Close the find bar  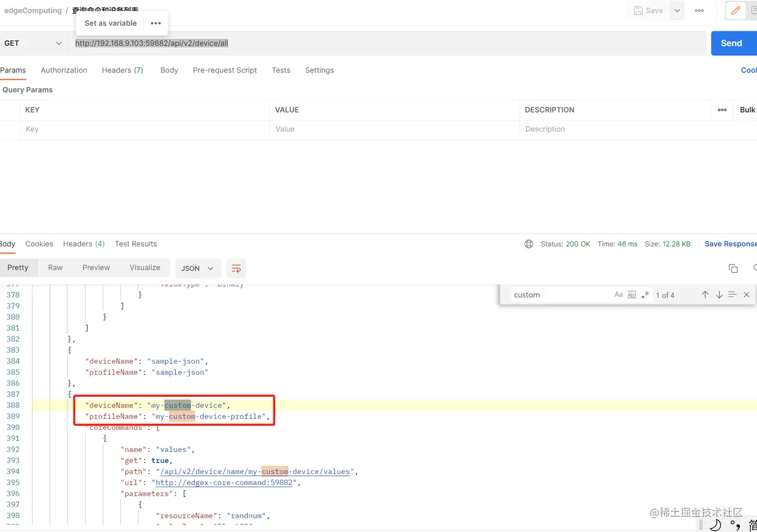(x=747, y=295)
